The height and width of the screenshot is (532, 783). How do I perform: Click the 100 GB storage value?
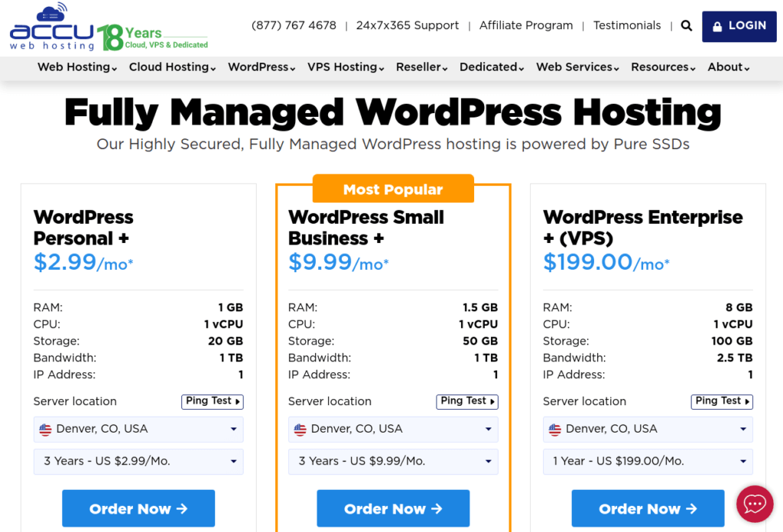[732, 341]
